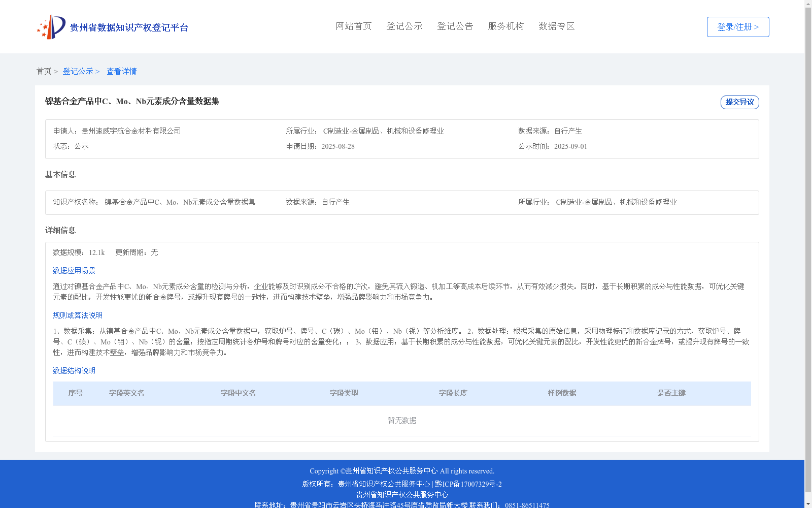Navigate to 登记公示 breadcrumb link
Viewport: 812px width, 508px height.
point(78,71)
